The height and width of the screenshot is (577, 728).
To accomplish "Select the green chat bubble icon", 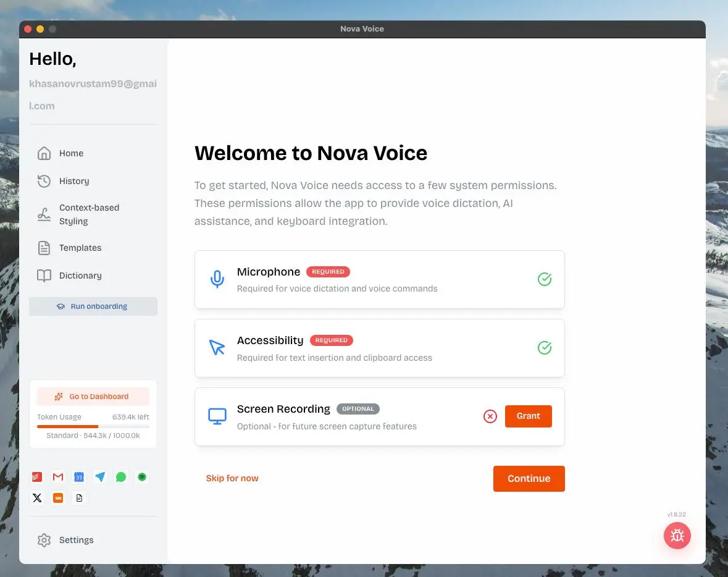I will pyautogui.click(x=120, y=477).
